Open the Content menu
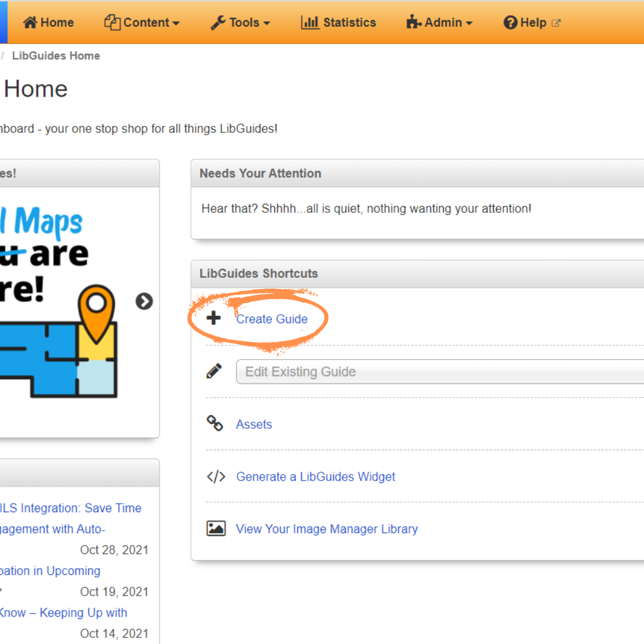This screenshot has height=644, width=644. click(142, 22)
